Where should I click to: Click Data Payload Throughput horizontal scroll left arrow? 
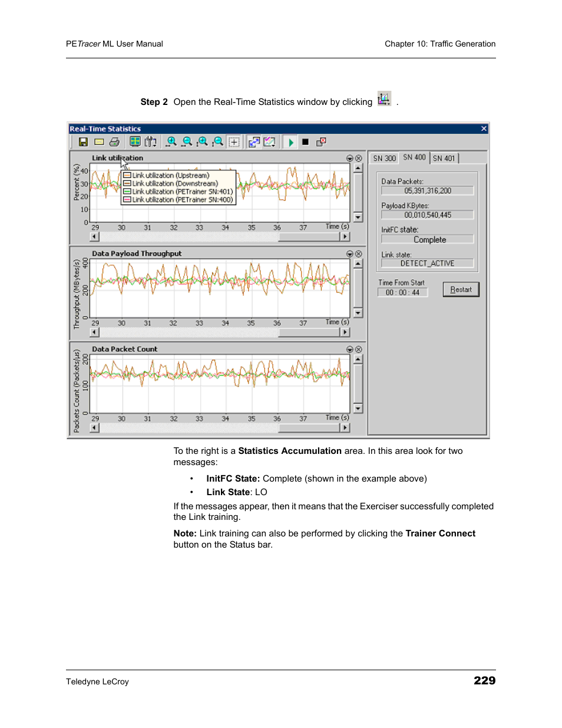(95, 332)
